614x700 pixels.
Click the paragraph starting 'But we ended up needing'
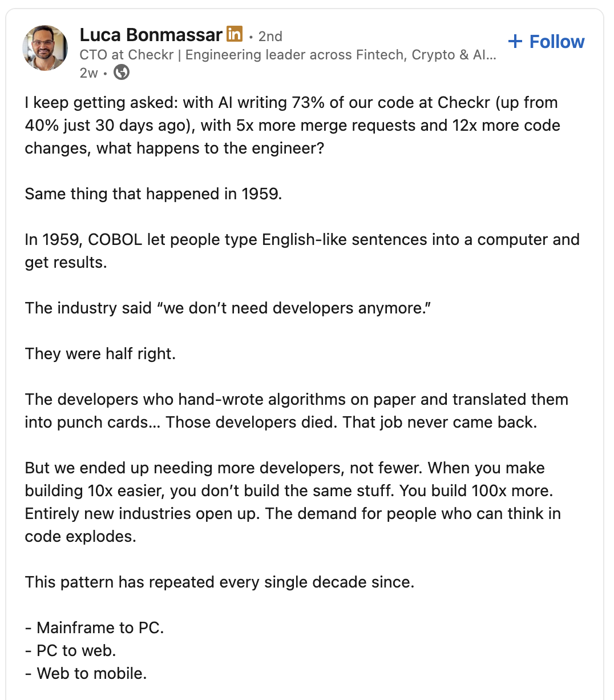tap(293, 502)
